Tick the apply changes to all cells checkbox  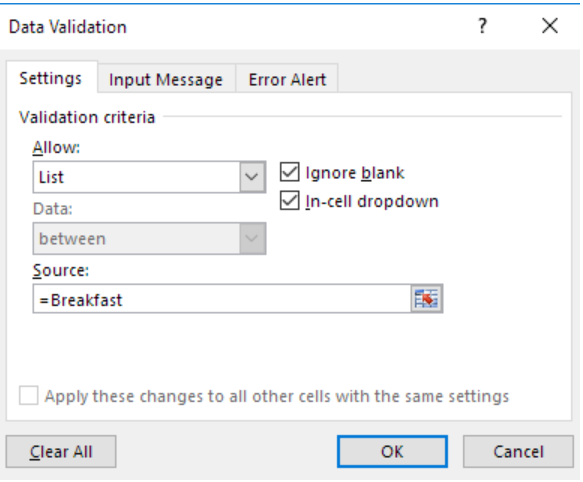click(29, 396)
